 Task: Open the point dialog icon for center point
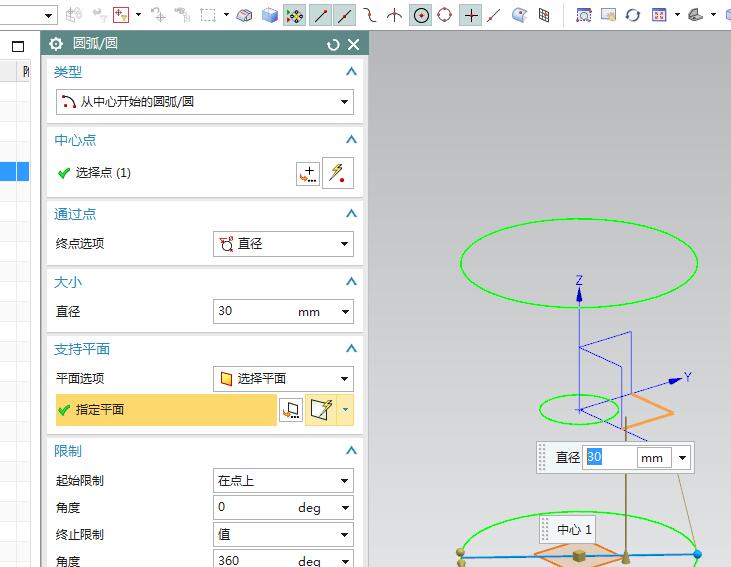[308, 173]
